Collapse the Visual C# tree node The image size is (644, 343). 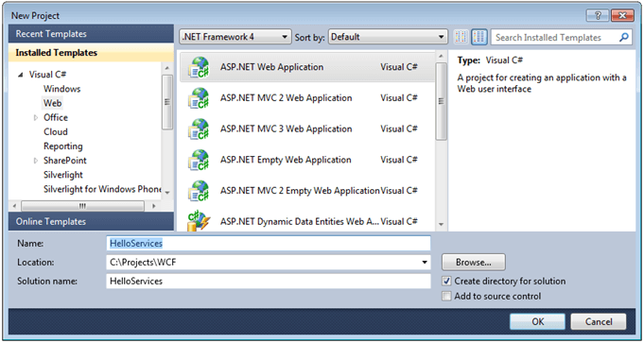click(x=21, y=75)
